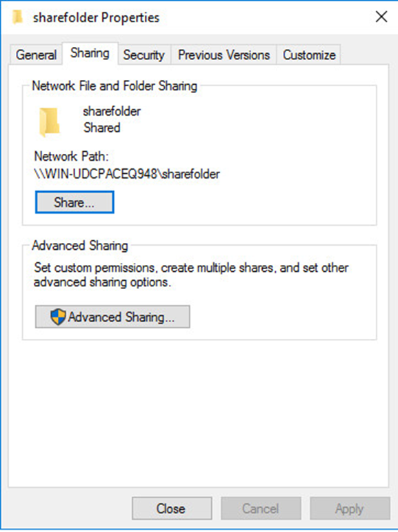Click the Shared status text
398x532 pixels.
tap(102, 128)
